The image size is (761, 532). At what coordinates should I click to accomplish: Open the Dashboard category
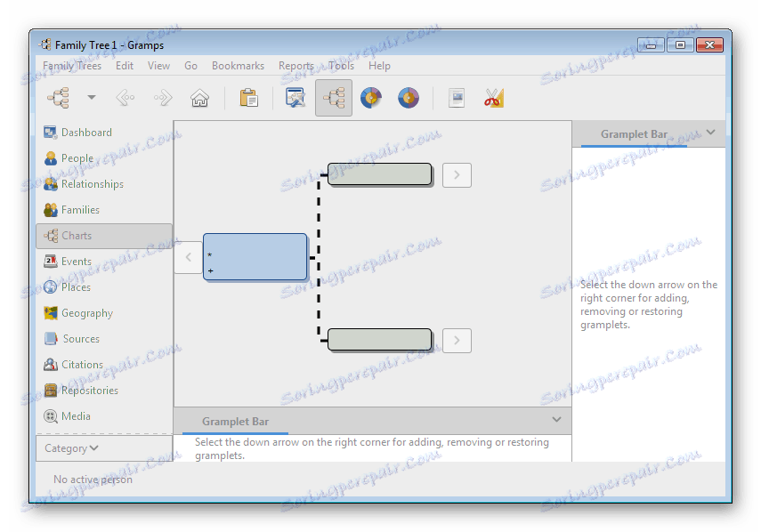(77, 133)
